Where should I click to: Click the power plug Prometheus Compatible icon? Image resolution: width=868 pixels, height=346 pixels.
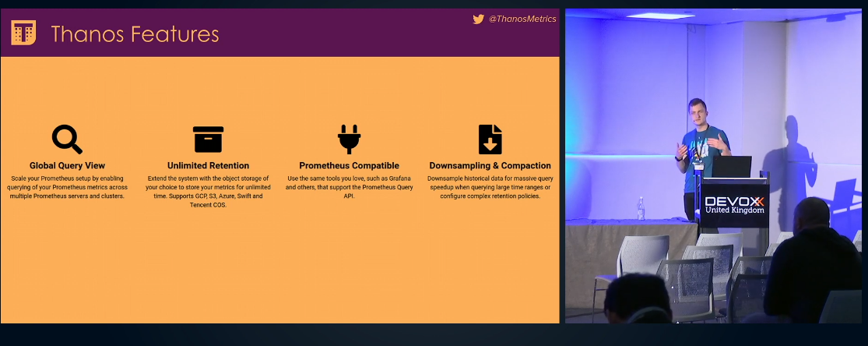click(x=349, y=139)
